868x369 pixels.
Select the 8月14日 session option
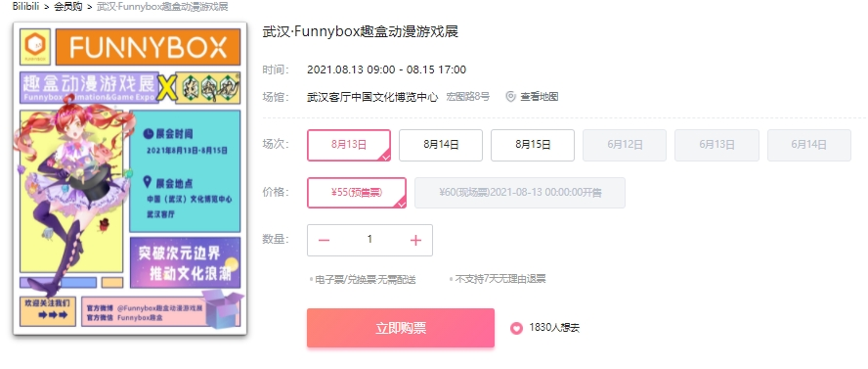coord(441,145)
